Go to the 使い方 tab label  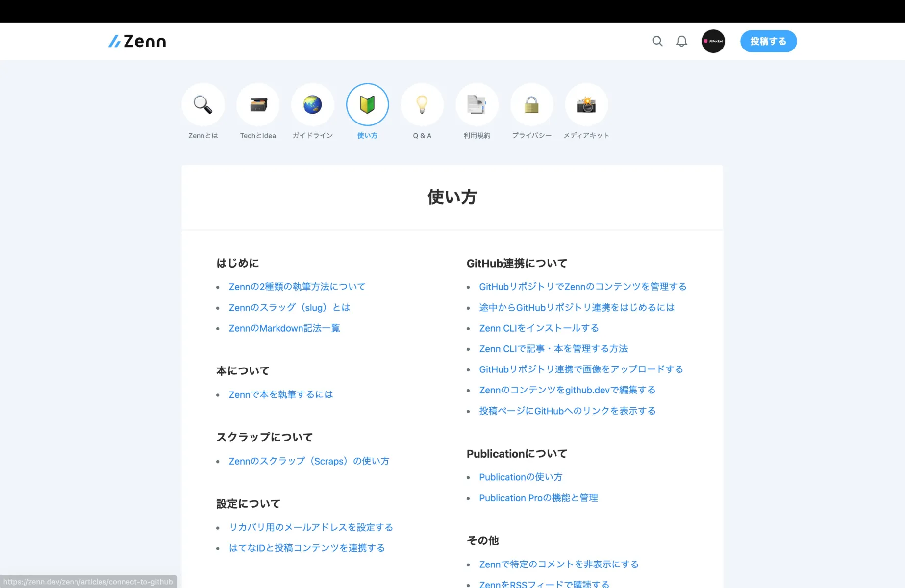pyautogui.click(x=367, y=136)
